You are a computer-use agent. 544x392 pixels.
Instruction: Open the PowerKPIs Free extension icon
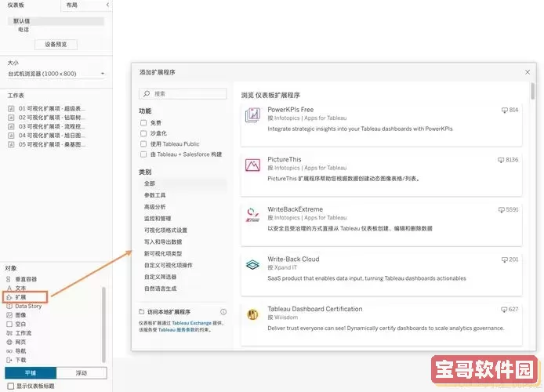(252, 115)
